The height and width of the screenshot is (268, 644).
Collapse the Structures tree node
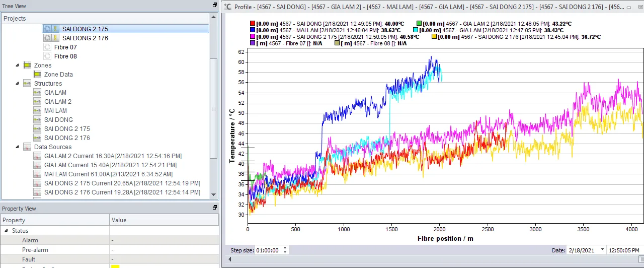coord(17,84)
